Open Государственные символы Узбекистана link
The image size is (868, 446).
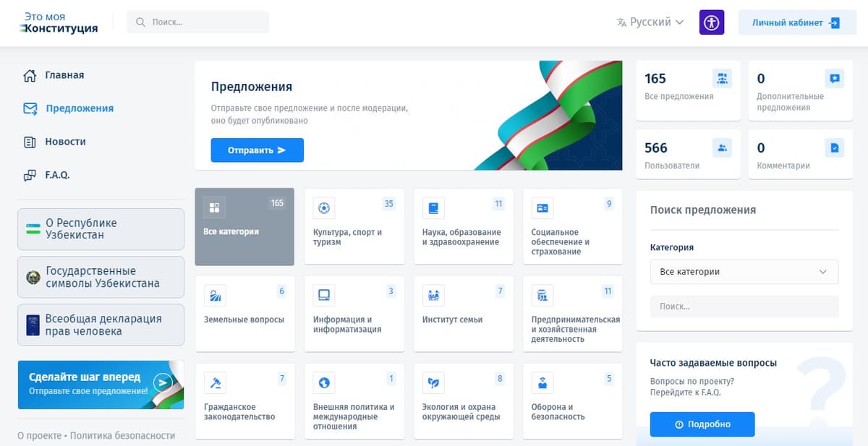101,277
